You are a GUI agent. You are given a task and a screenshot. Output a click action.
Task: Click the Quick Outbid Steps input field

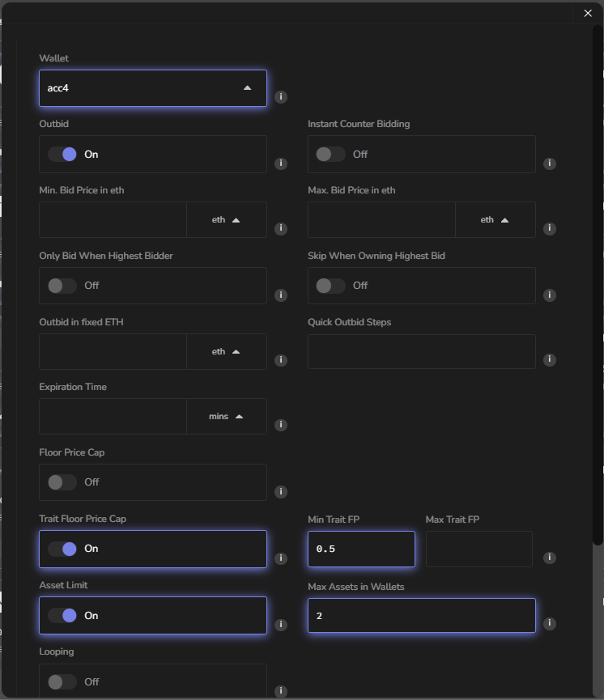[421, 351]
